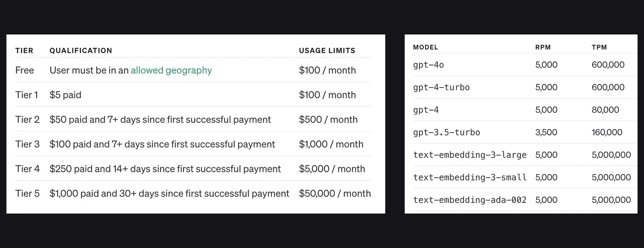Select Tier 4 usage limit $5,000 / month
Image resolution: width=644 pixels, height=248 pixels.
(332, 169)
